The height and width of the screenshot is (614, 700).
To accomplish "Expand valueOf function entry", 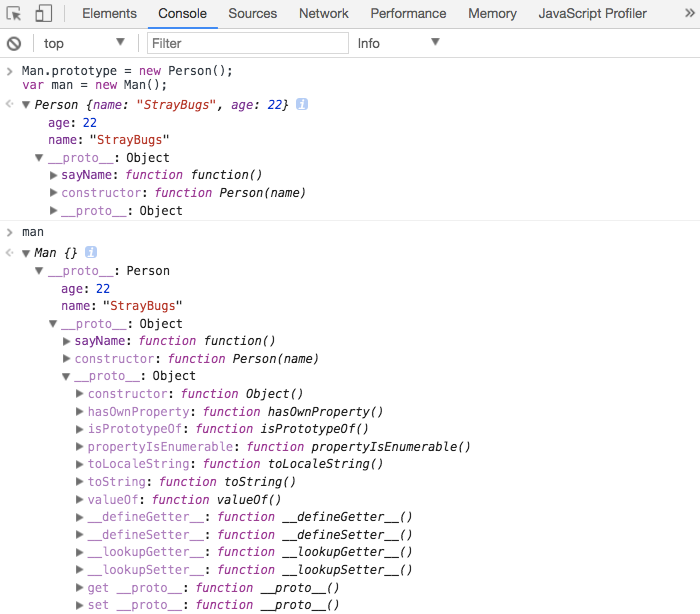I will coord(79,499).
